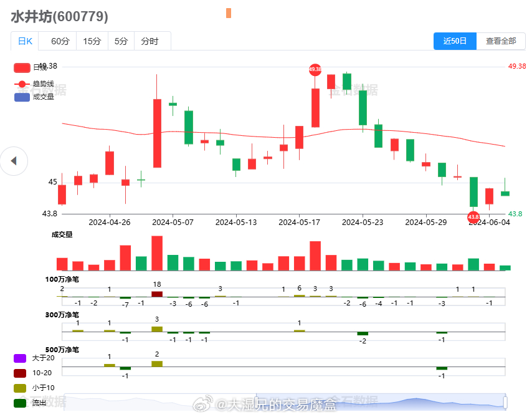Go to previous page with left arrow
Screen dimensions: 532x417
click(x=14, y=161)
